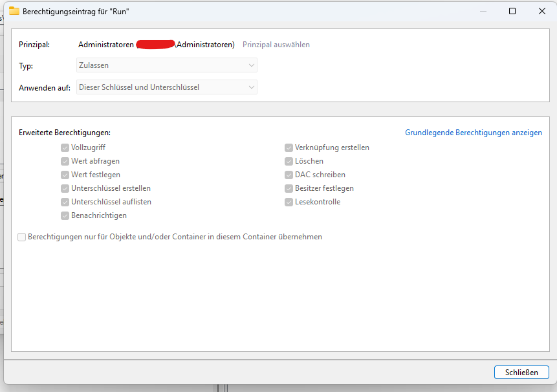Toggle the Unterschlüssel erstellen checkbox
Image resolution: width=557 pixels, height=392 pixels.
click(x=65, y=188)
